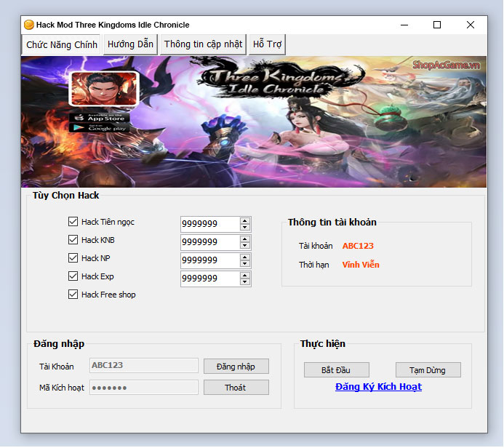Click the Thoát button
504x448 pixels.
point(236,388)
